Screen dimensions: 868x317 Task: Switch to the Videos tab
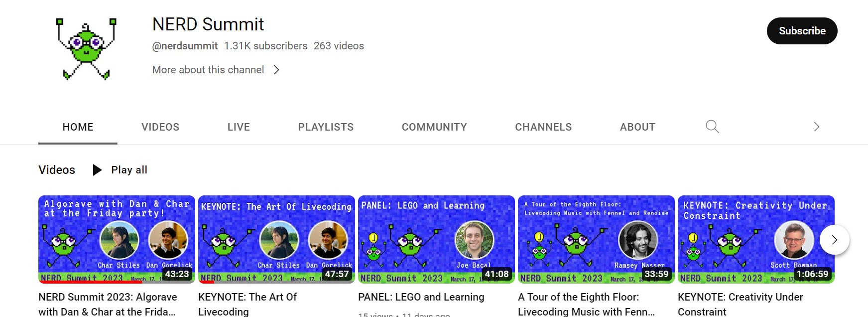pyautogui.click(x=160, y=127)
